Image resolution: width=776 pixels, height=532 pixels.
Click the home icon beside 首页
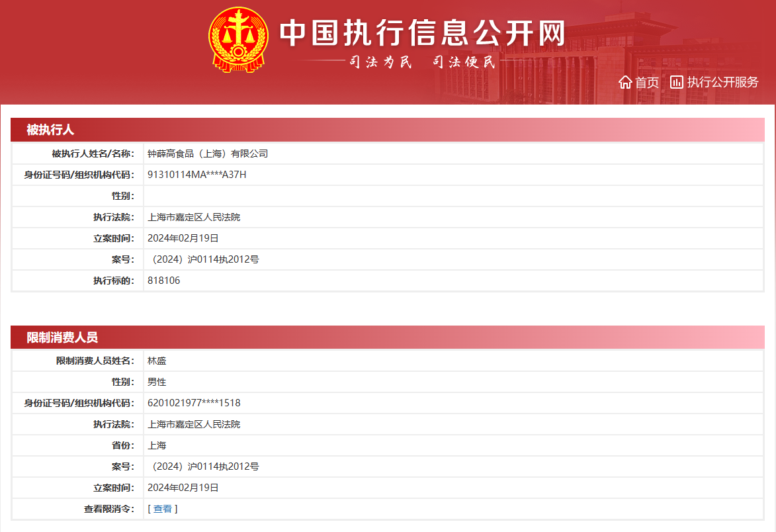point(625,82)
